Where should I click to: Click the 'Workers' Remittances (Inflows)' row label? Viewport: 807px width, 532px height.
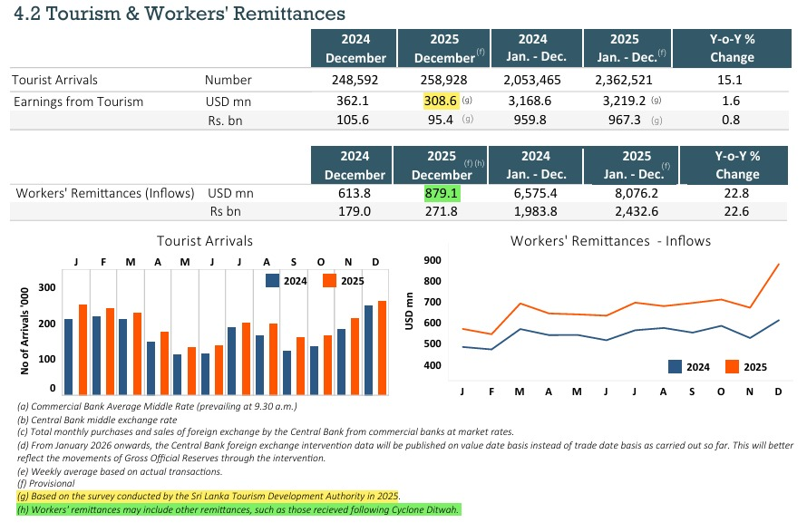[105, 193]
